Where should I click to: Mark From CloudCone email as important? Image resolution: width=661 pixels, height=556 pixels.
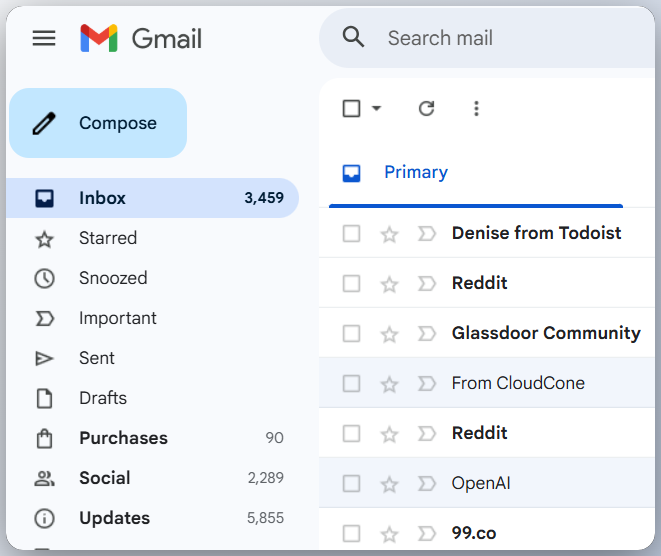426,384
